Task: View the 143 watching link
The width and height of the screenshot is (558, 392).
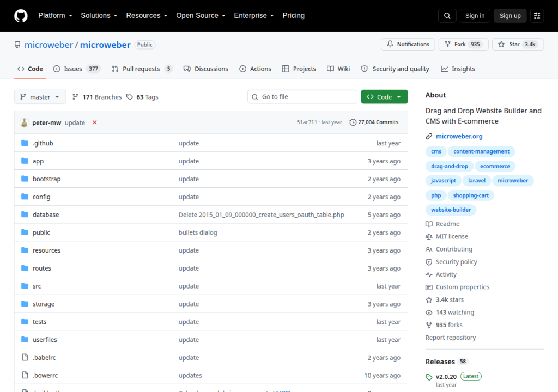Action: coord(450,313)
